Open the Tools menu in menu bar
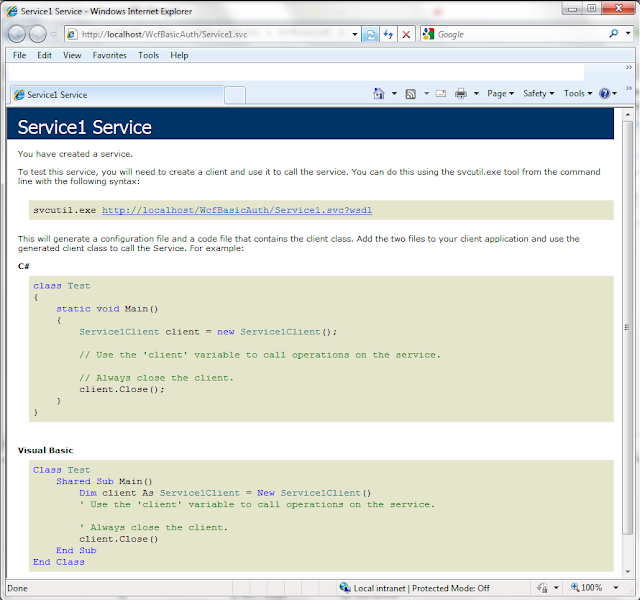The image size is (640, 600). tap(148, 55)
